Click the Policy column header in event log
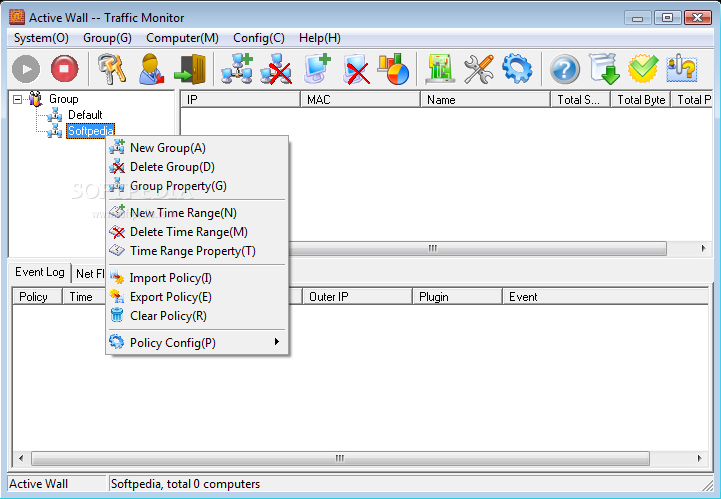Image resolution: width=721 pixels, height=499 pixels. tap(37, 297)
